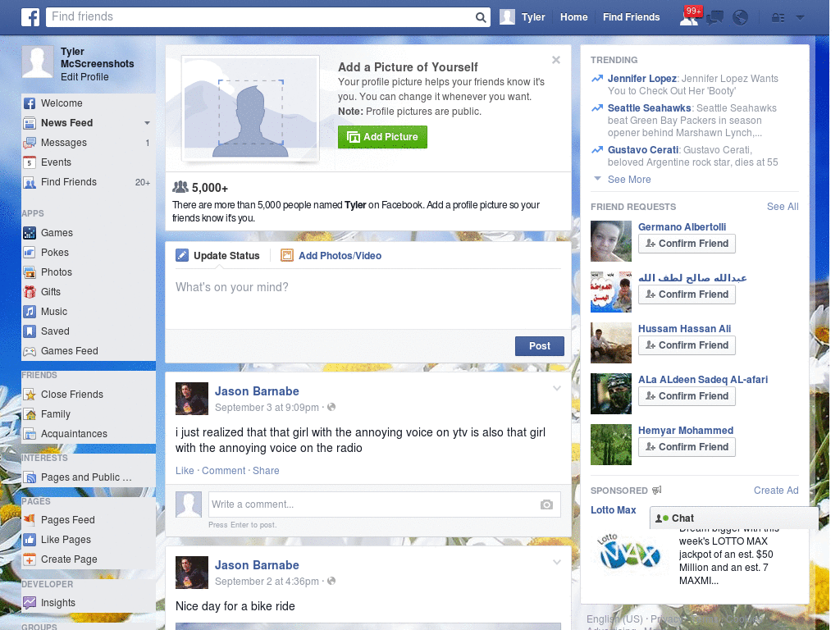Click the Pokes icon in sidebar
840x630 pixels.
tap(30, 253)
